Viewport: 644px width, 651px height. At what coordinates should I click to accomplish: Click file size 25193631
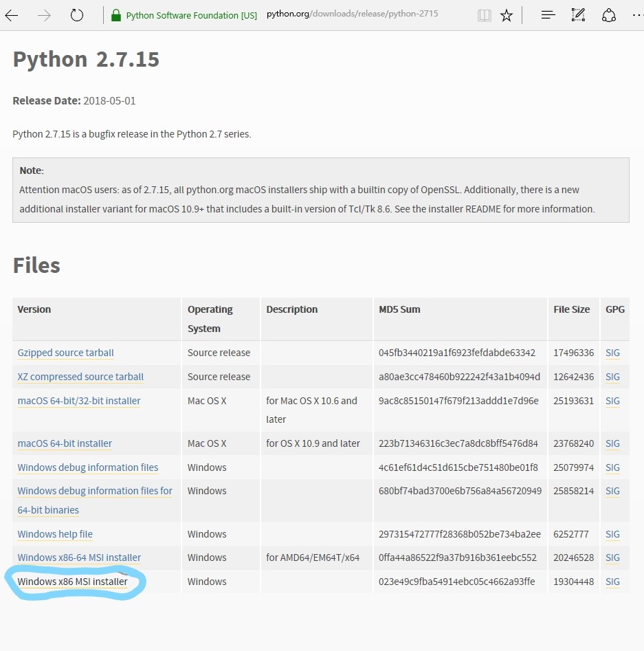[x=573, y=401]
